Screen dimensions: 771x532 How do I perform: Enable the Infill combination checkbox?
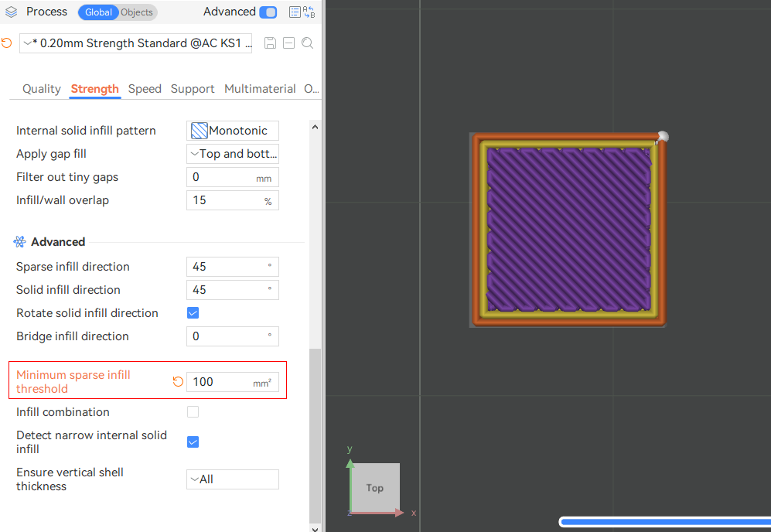click(x=193, y=412)
